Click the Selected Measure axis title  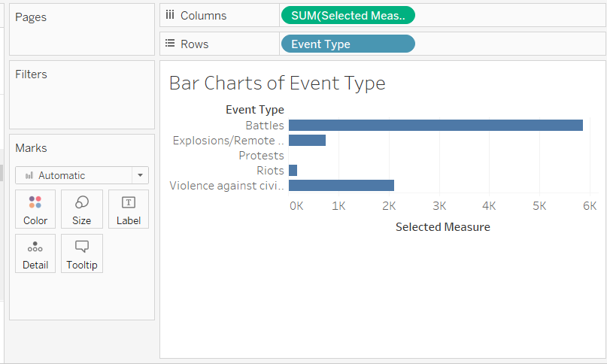click(x=442, y=227)
